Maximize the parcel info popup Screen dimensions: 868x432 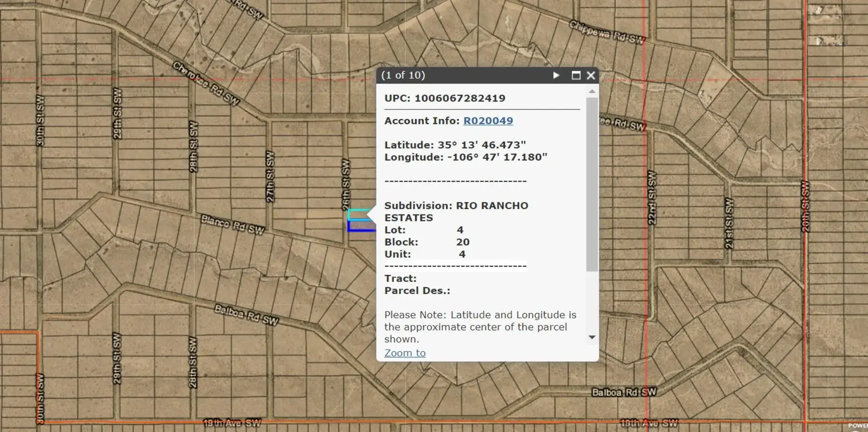pos(575,75)
